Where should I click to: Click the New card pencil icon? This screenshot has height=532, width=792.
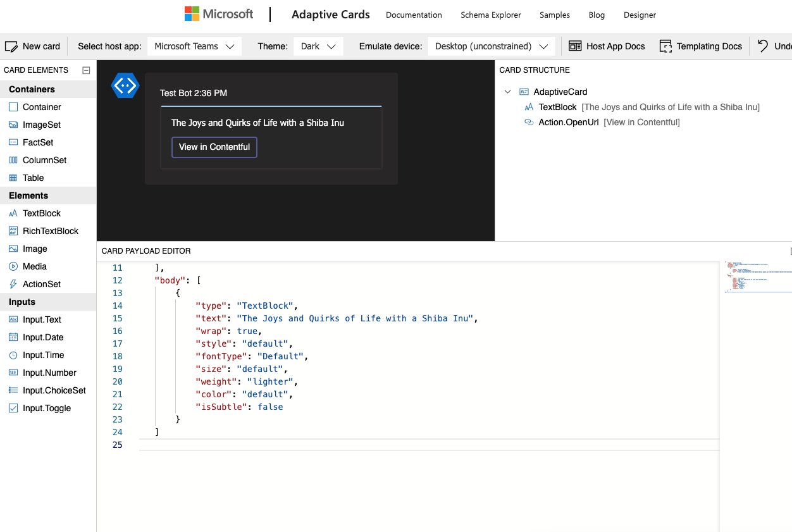(x=11, y=46)
